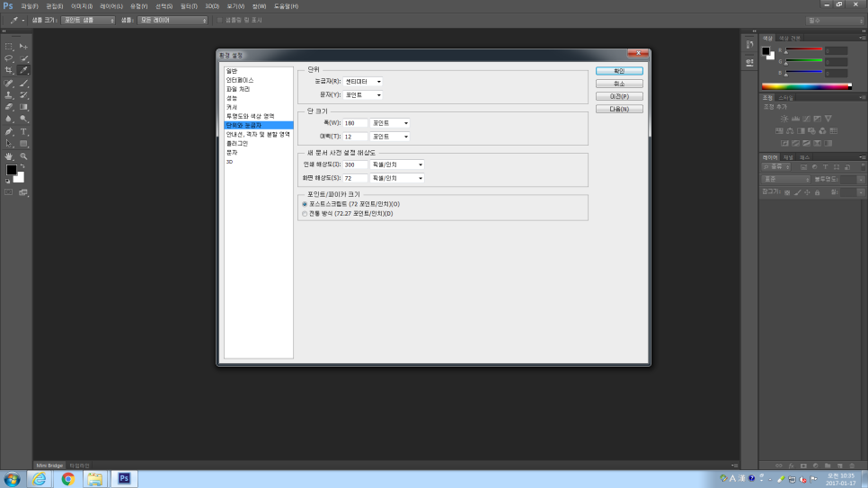The height and width of the screenshot is (488, 868).
Task: Select the Eraser tool
Action: tap(9, 107)
